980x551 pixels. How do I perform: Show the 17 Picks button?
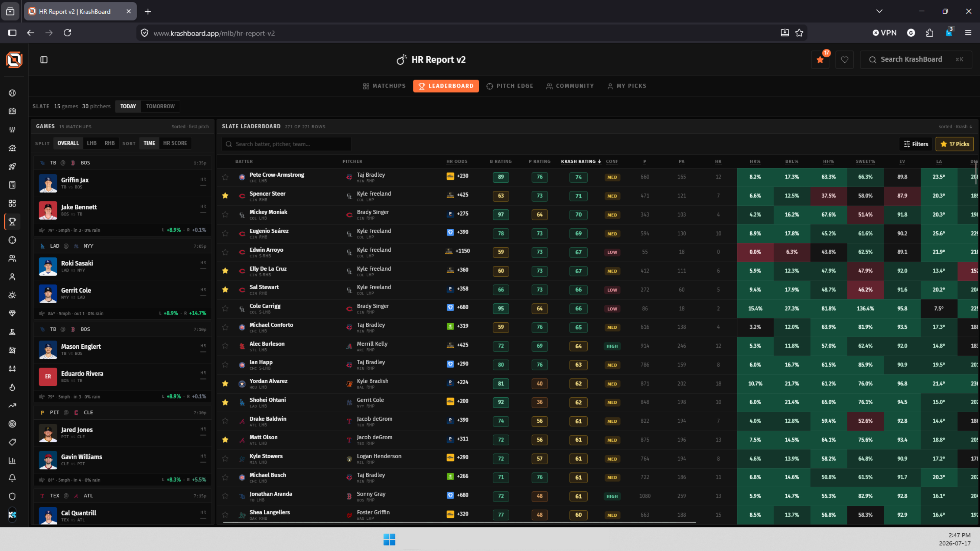coord(955,144)
